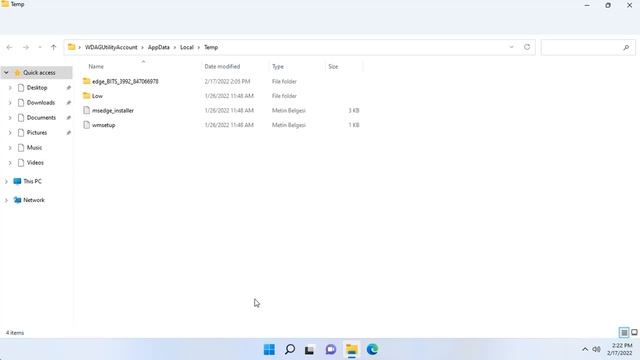
Task: Click the search magnifier icon
Action: click(x=626, y=48)
